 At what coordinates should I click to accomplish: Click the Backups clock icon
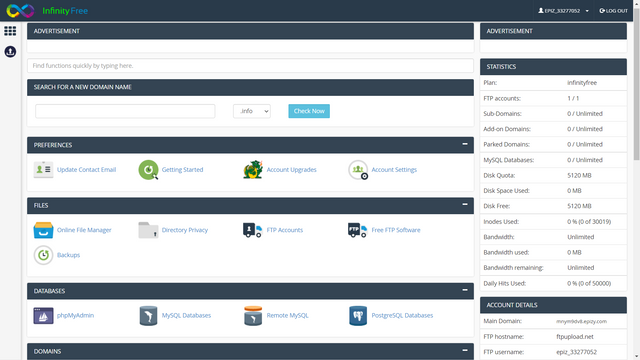click(43, 255)
